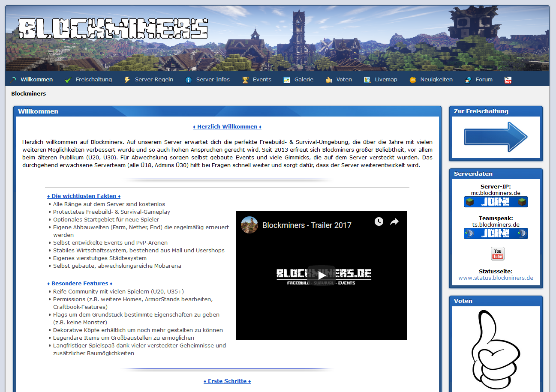This screenshot has height=392, width=556.
Task: Click the Blockminers - Trailer 2017 video title
Action: (307, 225)
